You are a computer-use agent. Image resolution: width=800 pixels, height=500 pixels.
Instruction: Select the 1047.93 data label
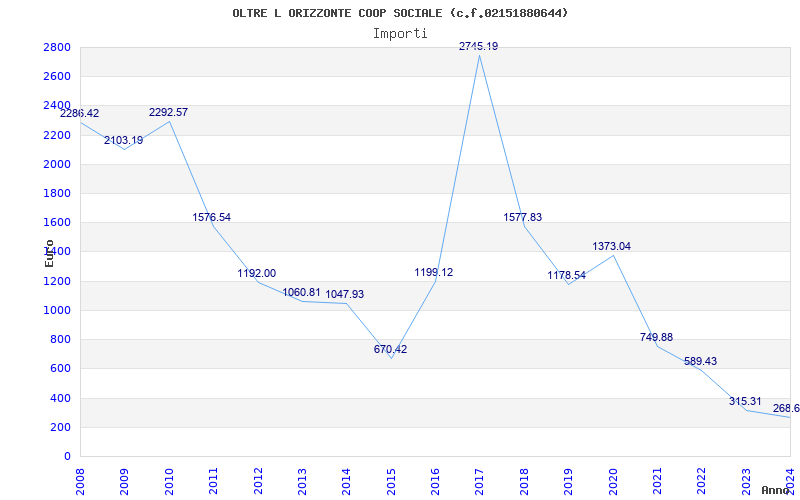coord(345,294)
